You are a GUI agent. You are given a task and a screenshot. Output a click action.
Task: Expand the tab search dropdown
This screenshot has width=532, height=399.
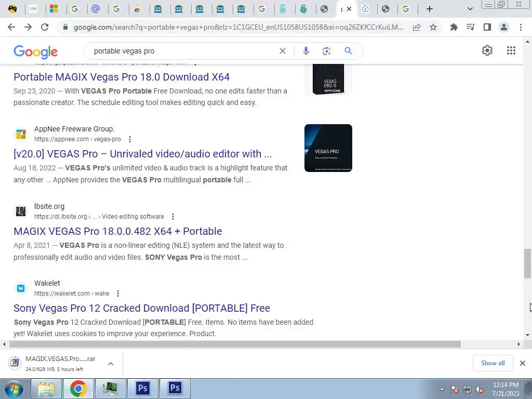470,9
